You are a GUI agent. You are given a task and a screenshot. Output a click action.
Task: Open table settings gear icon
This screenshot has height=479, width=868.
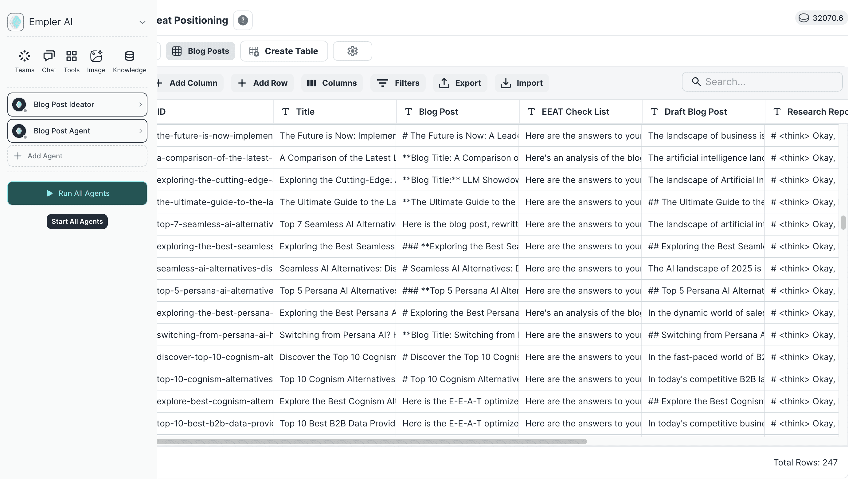click(x=353, y=51)
